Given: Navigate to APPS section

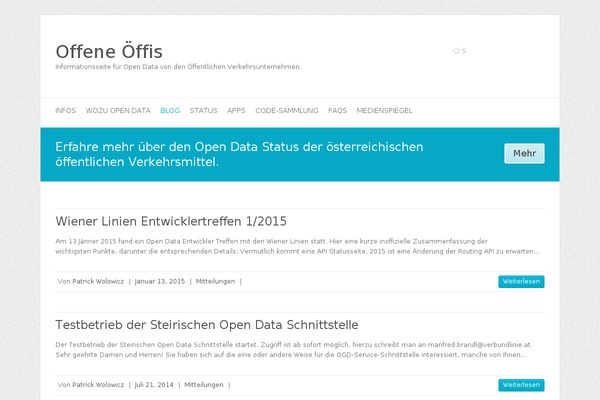Looking at the screenshot, I should coord(236,111).
